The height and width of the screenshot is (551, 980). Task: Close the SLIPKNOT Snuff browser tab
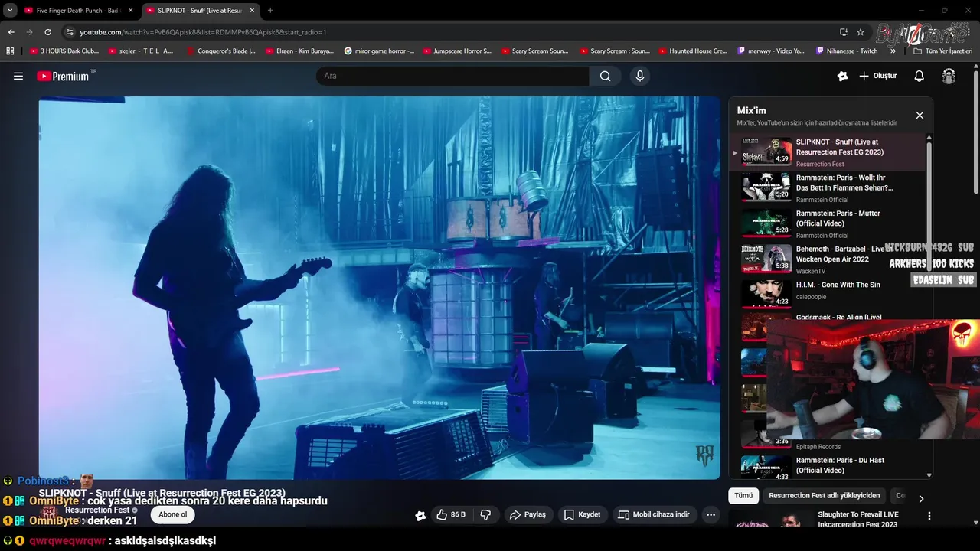click(253, 11)
